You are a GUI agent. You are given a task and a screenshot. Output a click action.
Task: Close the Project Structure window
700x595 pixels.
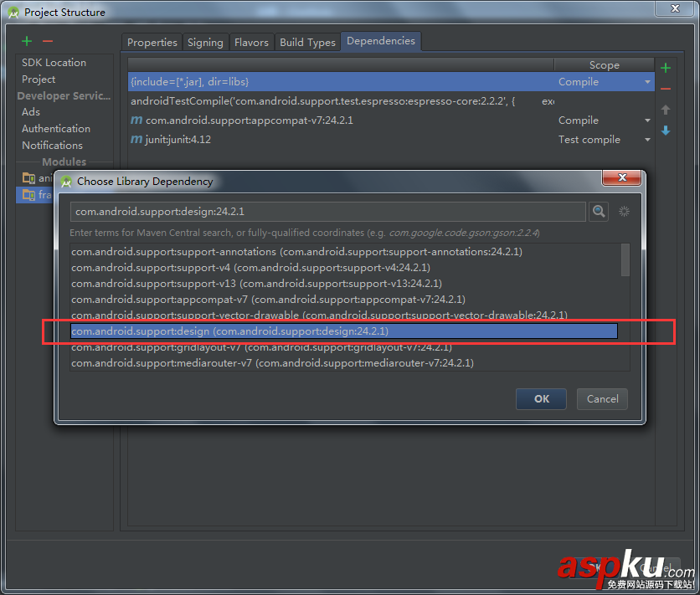[x=675, y=8]
